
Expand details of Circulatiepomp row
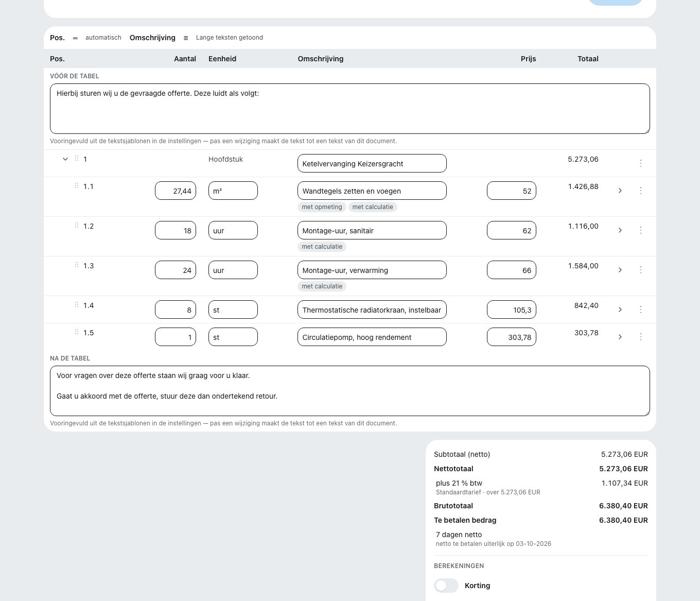tap(620, 337)
